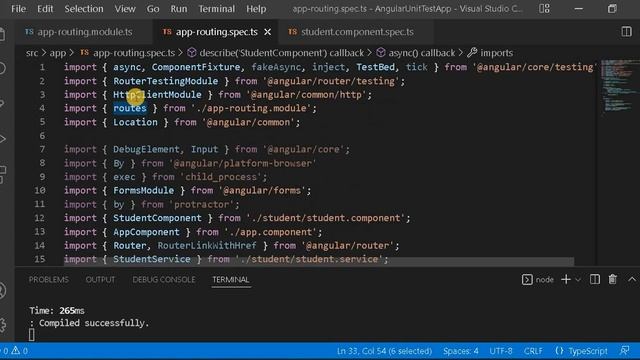This screenshot has width=640, height=360.
Task: Open the Extensions view
Action: (2, 174)
